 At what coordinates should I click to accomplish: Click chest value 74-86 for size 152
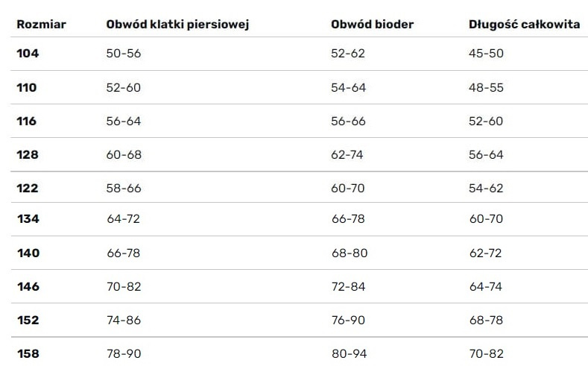[x=124, y=320]
